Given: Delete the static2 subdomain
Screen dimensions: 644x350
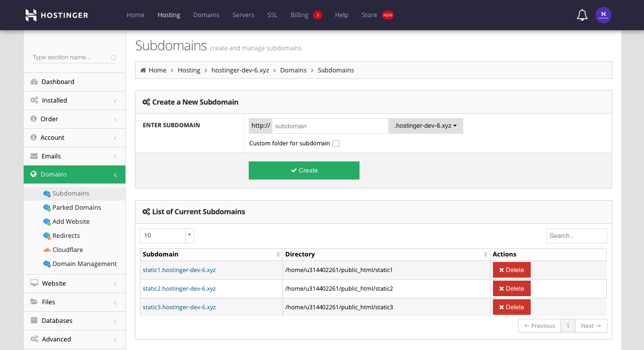Looking at the screenshot, I should (x=512, y=289).
